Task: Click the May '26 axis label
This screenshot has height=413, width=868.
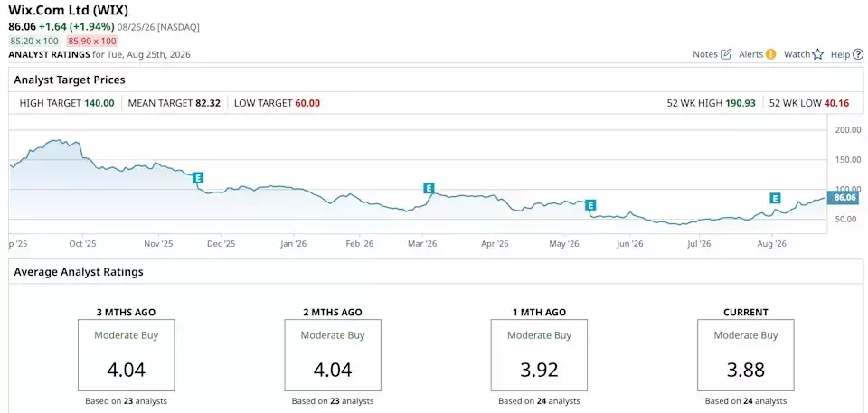Action: click(563, 243)
